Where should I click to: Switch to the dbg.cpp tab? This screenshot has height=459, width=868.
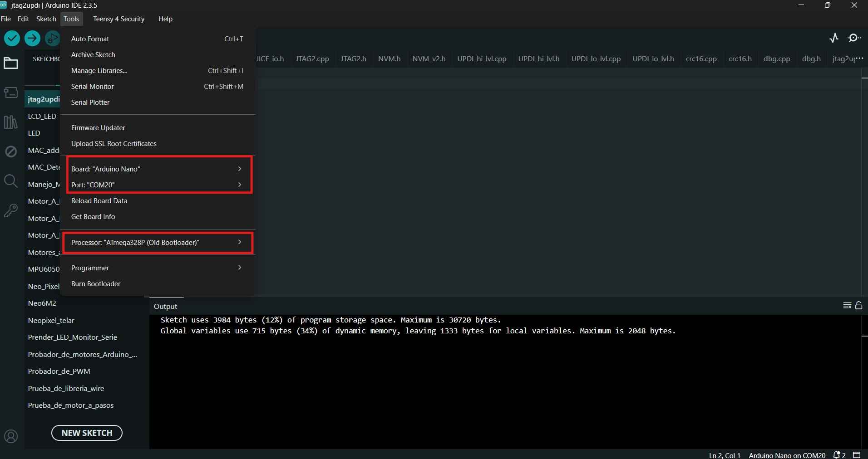coord(777,59)
